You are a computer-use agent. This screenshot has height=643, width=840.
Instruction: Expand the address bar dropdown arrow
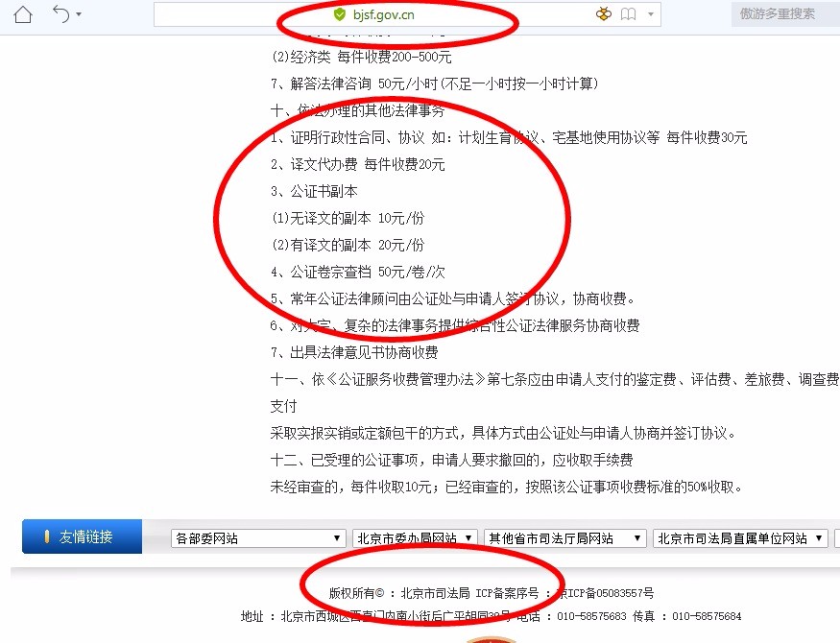[650, 14]
